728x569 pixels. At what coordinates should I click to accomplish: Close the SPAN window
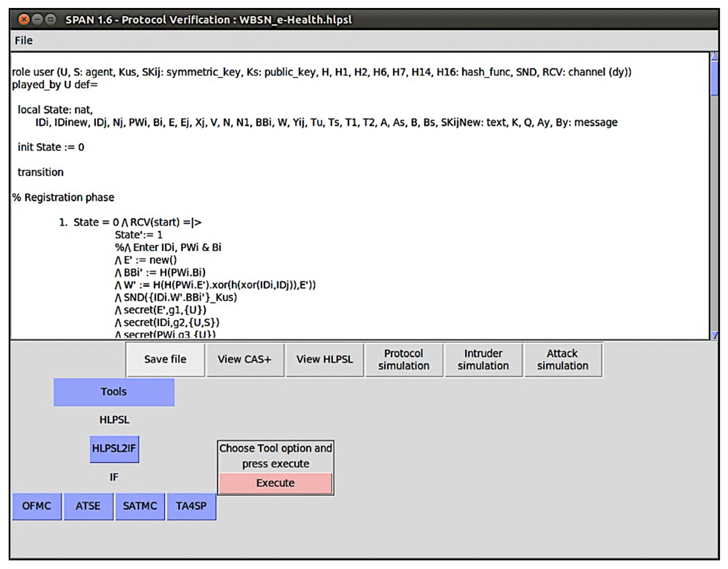click(x=24, y=20)
